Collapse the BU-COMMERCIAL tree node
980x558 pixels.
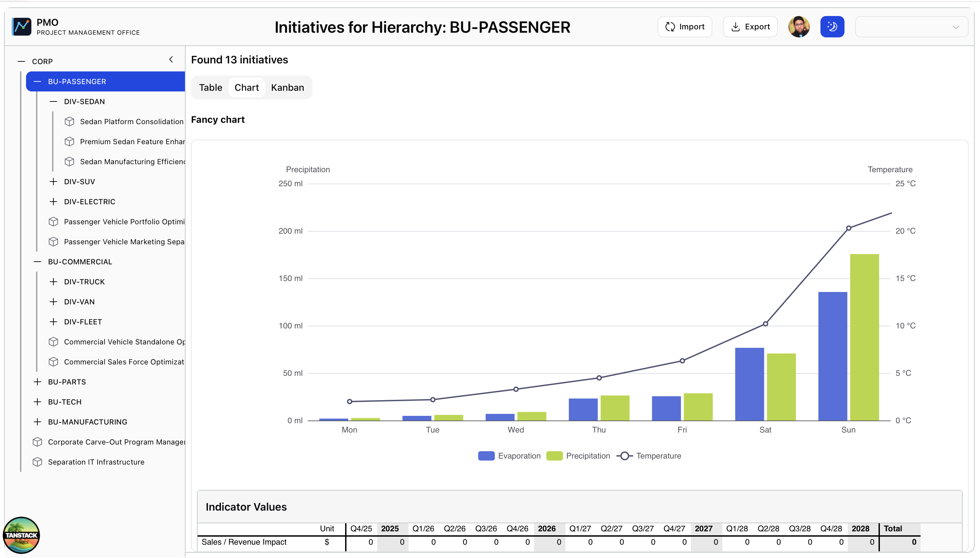click(37, 262)
